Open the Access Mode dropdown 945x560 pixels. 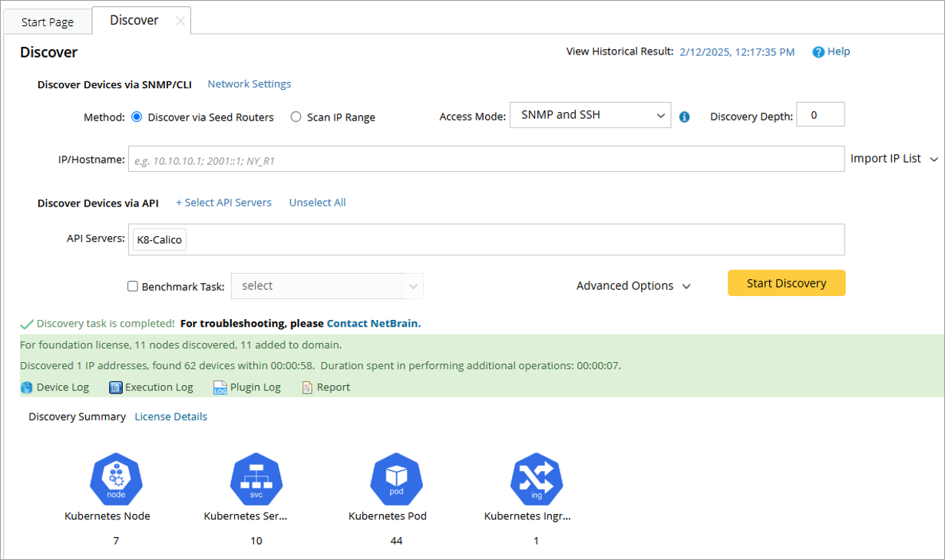pos(590,115)
